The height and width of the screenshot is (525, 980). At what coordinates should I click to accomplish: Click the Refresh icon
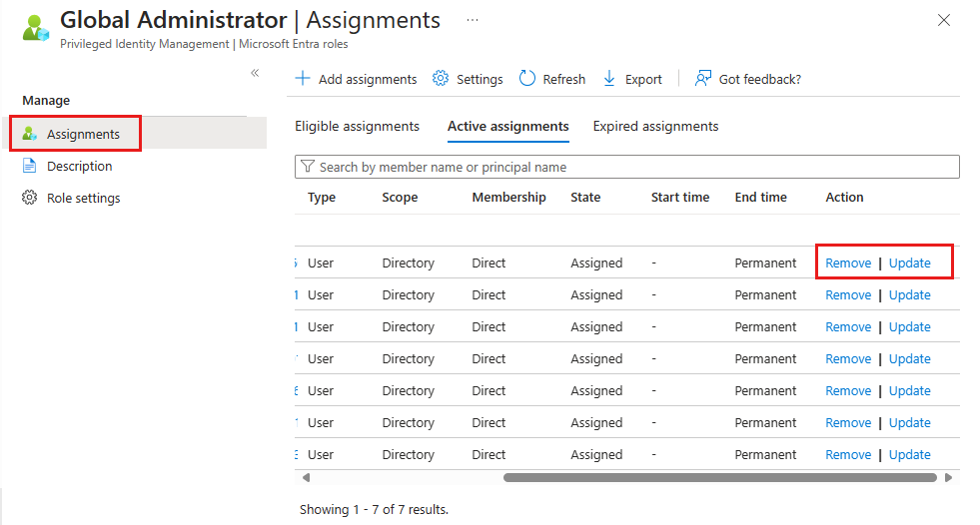(527, 79)
